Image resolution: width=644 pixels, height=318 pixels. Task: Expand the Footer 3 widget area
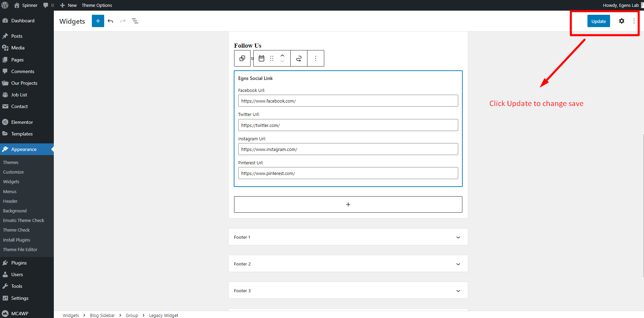pyautogui.click(x=348, y=291)
